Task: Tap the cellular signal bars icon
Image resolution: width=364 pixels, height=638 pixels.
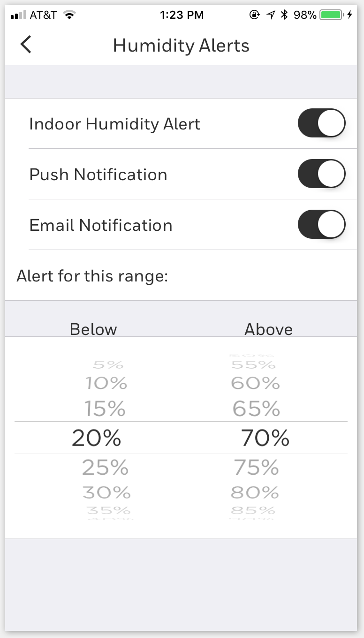Action: click(x=18, y=15)
